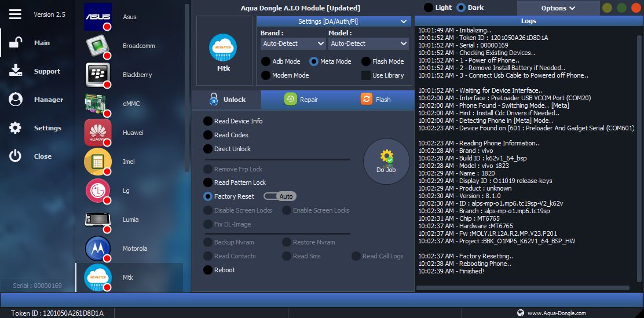Image resolution: width=644 pixels, height=318 pixels.
Task: Open the Support section label
Action: click(47, 71)
